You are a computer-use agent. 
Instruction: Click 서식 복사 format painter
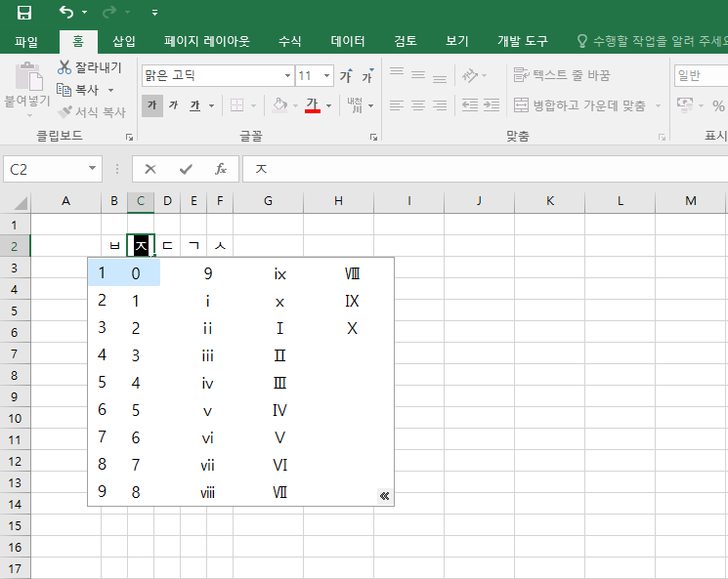92,112
